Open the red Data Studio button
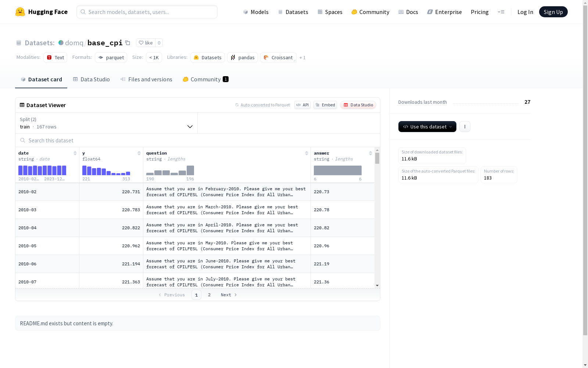The height and width of the screenshot is (368, 588). click(x=358, y=105)
